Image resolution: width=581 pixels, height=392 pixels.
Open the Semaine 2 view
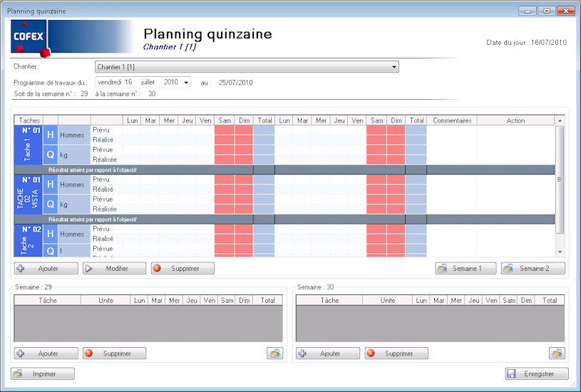click(533, 269)
